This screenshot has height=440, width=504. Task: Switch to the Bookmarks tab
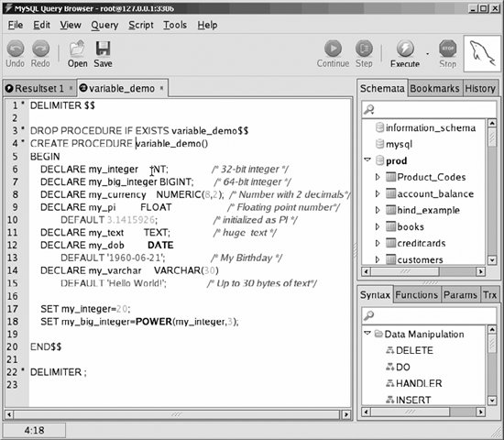(434, 88)
